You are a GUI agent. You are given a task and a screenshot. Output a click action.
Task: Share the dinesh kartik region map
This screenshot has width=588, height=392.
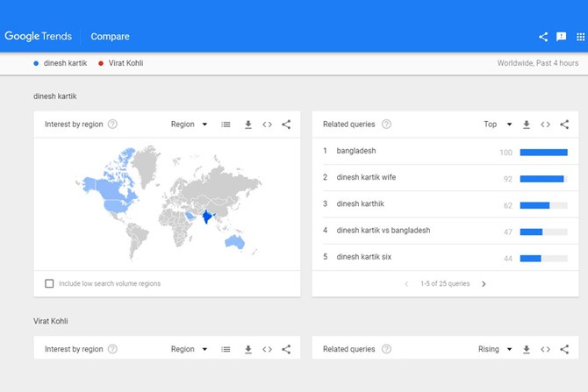tap(286, 125)
